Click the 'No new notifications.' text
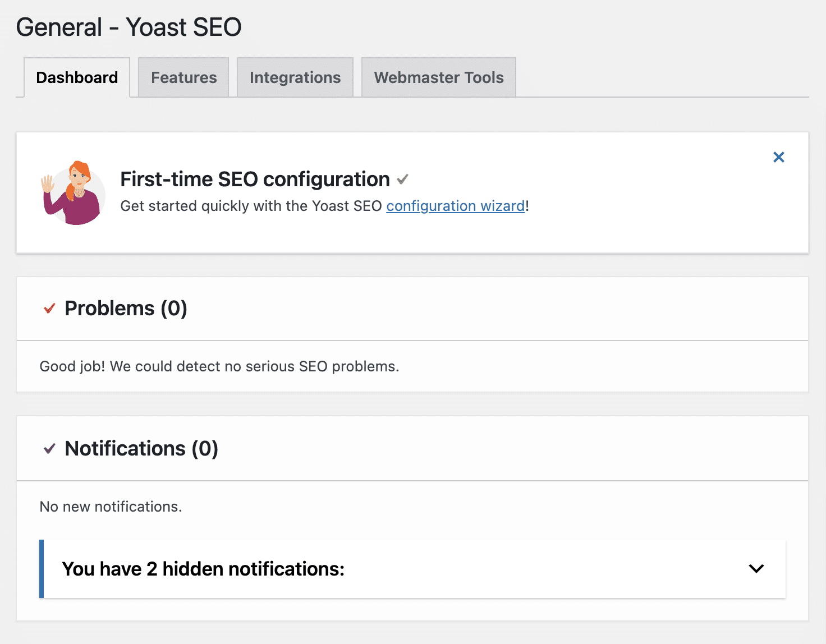 111,507
